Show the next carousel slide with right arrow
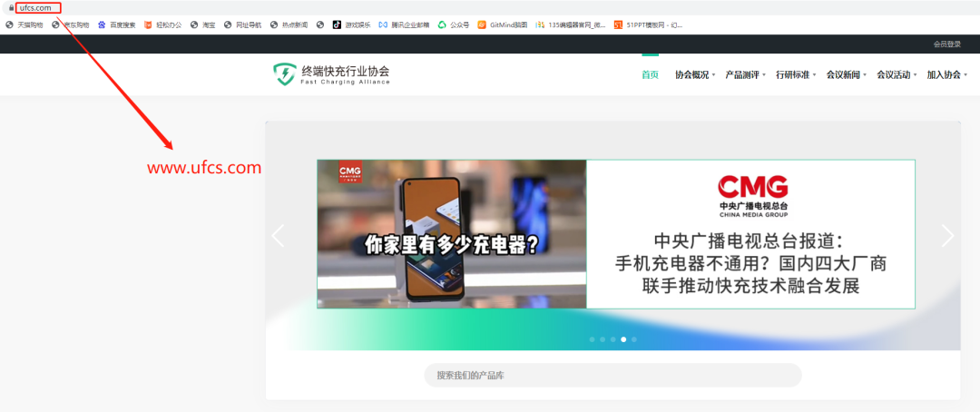This screenshot has height=412, width=980. (947, 236)
